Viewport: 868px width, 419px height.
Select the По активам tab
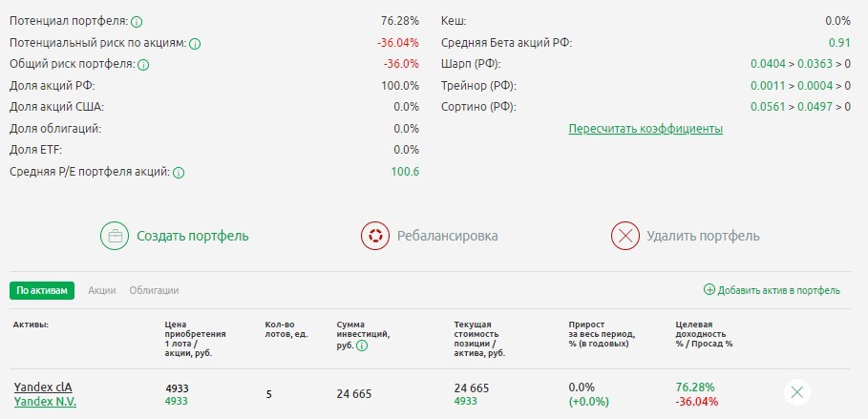[42, 290]
